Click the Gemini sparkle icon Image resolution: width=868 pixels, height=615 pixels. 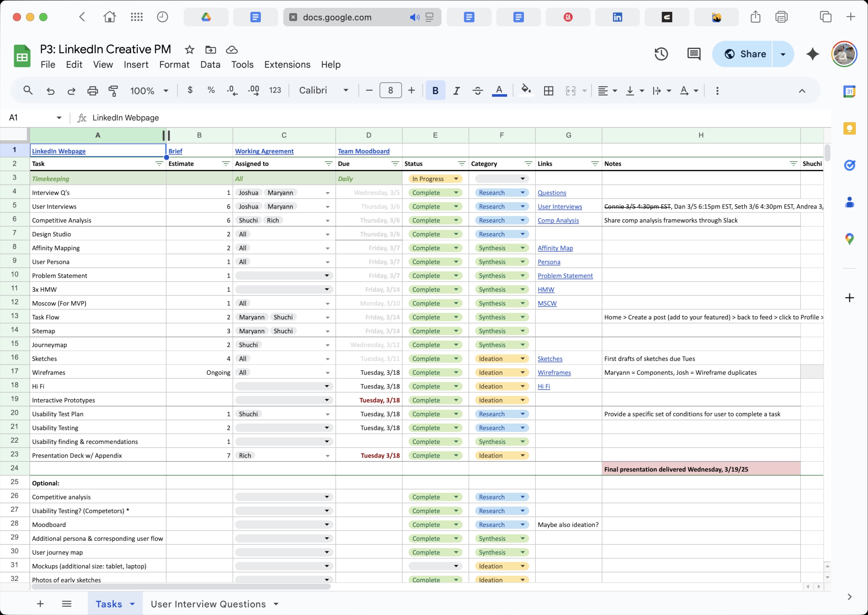812,54
